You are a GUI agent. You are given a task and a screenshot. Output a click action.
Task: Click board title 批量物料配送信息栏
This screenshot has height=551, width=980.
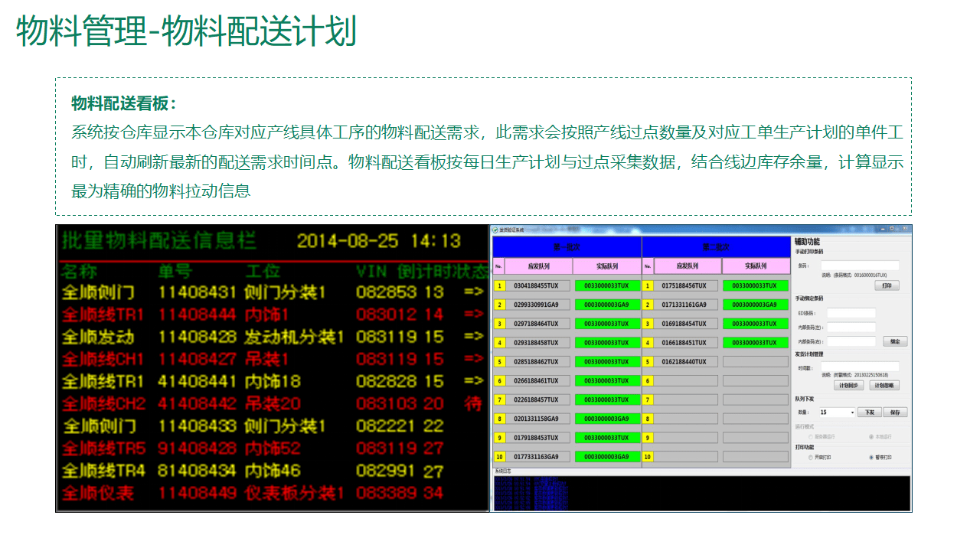click(159, 240)
